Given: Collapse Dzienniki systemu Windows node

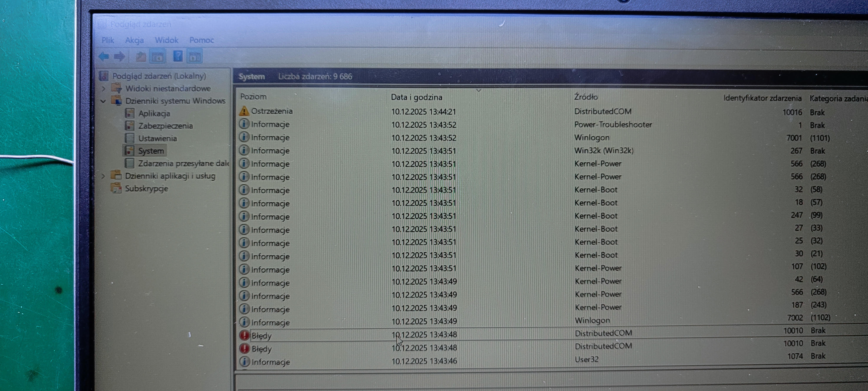Looking at the screenshot, I should point(104,101).
